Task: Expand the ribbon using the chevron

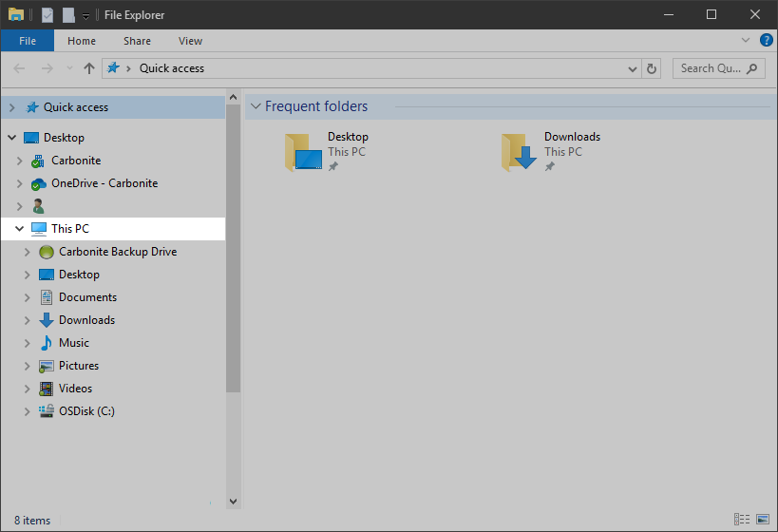Action: (x=746, y=41)
